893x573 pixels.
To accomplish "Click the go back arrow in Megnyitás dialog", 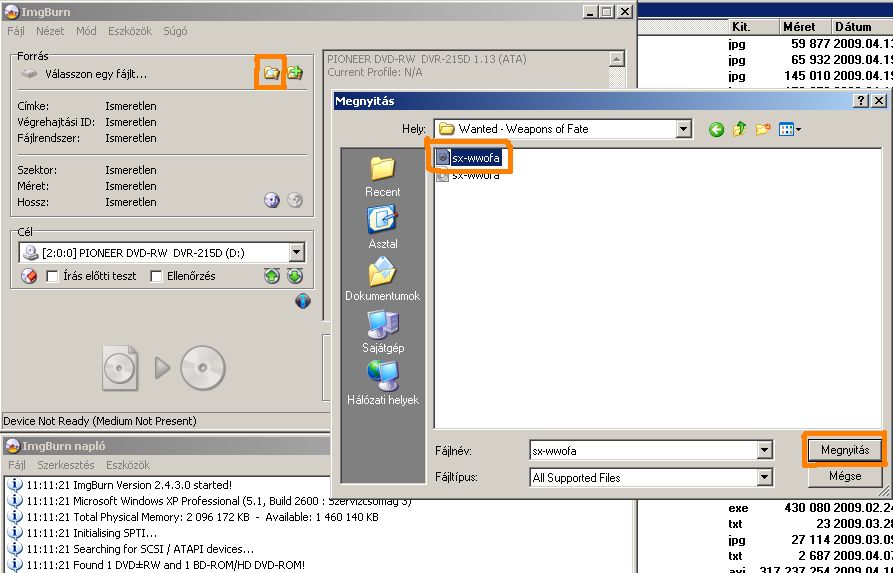I will pyautogui.click(x=716, y=129).
